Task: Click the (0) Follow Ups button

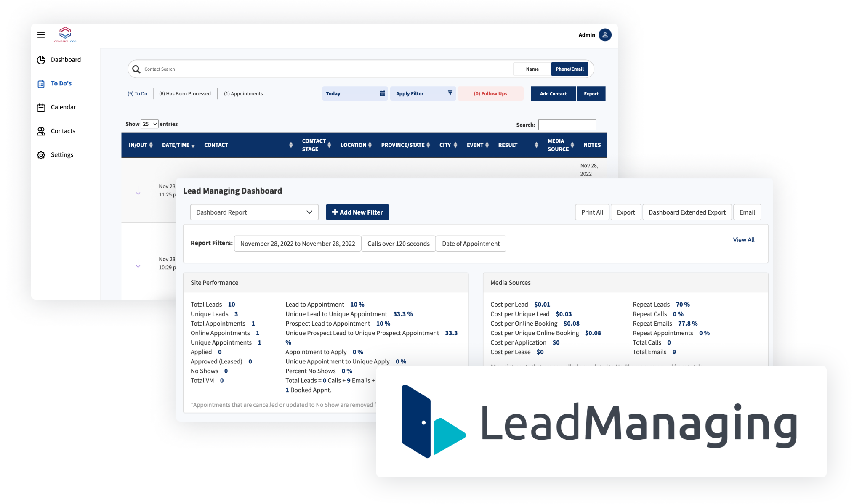Action: (x=490, y=93)
